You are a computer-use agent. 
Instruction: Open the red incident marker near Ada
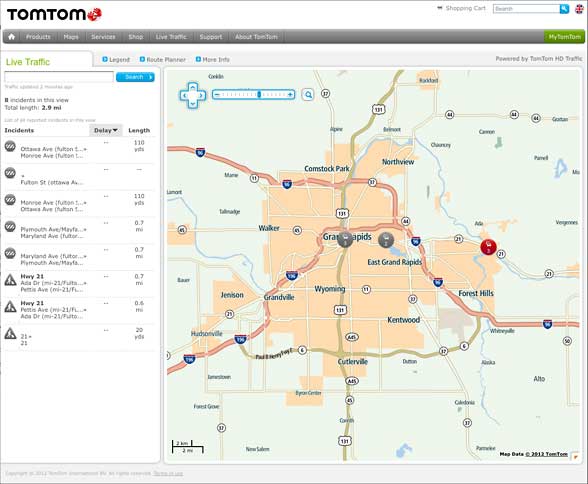pyautogui.click(x=489, y=247)
